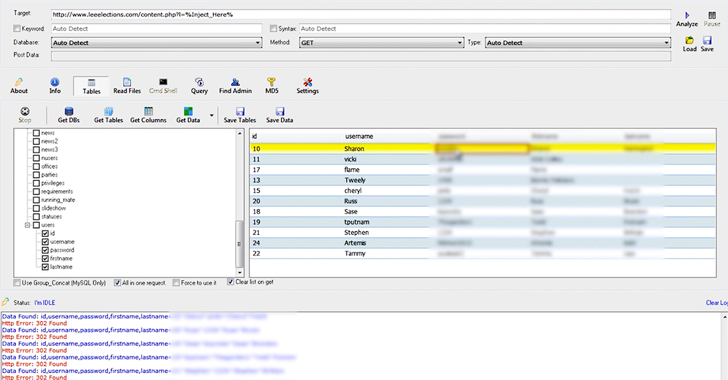Viewport: 728px width, 380px height.
Task: Click the Analyze button icon
Action: click(687, 15)
